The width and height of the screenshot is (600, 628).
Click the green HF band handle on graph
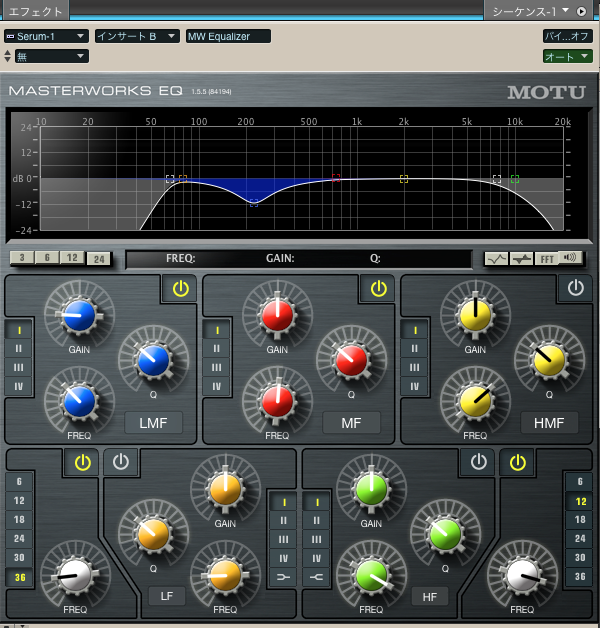[x=515, y=179]
